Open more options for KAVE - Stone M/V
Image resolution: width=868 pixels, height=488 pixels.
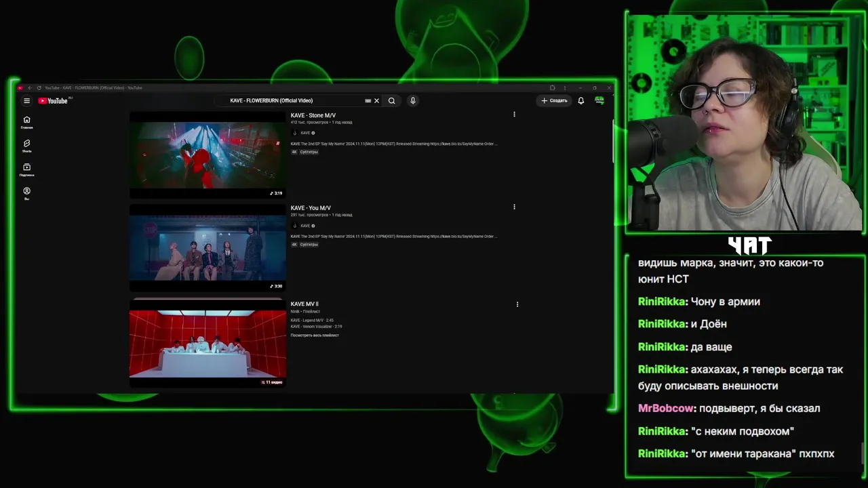[x=514, y=115]
